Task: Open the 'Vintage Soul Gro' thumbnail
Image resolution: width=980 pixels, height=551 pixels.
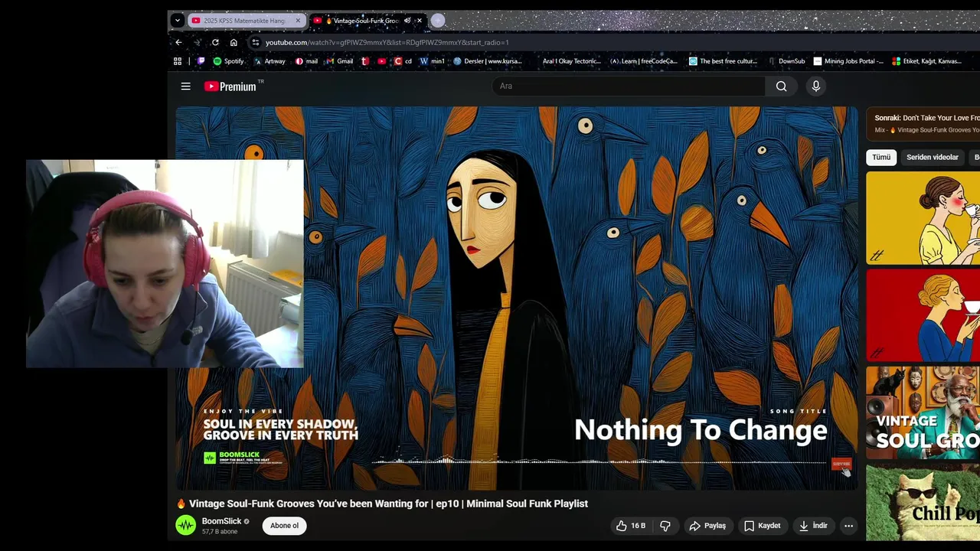Action: click(923, 412)
